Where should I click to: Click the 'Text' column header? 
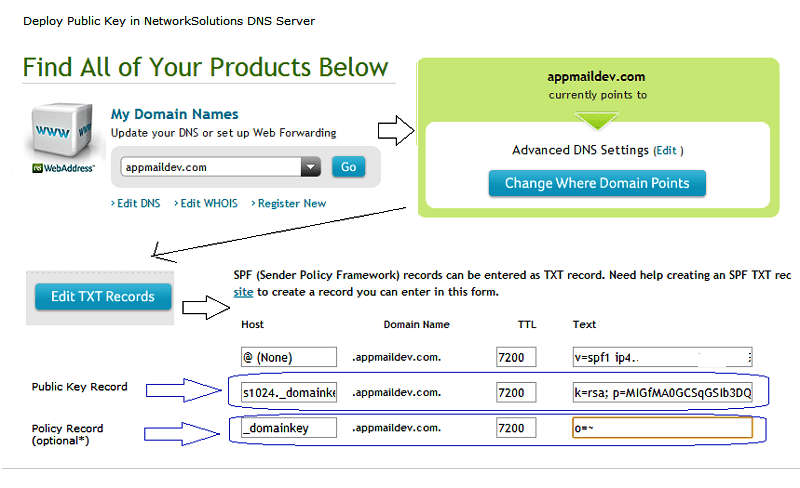(x=584, y=325)
